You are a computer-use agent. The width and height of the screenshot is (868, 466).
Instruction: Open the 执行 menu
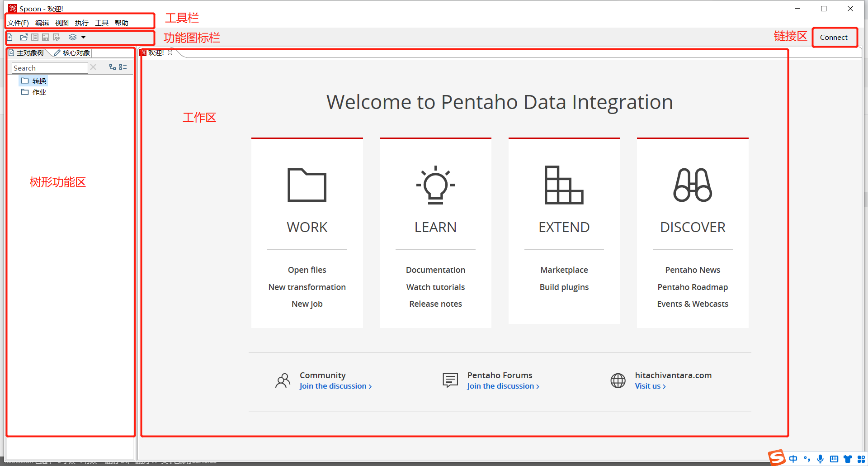(82, 23)
